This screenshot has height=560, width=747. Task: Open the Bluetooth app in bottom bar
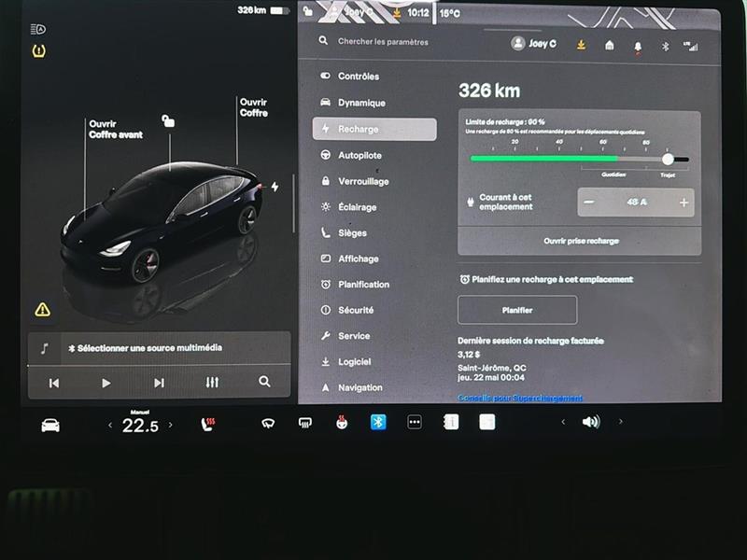tap(378, 422)
